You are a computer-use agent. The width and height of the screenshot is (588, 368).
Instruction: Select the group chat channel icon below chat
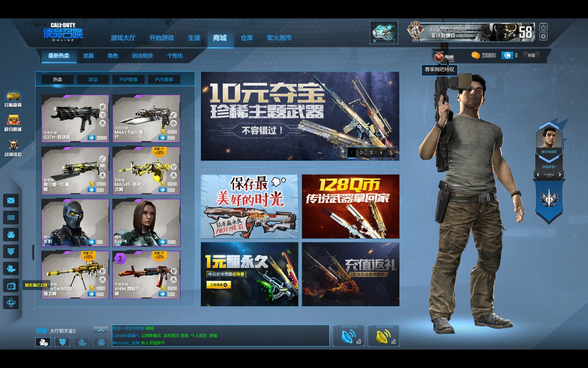(101, 342)
